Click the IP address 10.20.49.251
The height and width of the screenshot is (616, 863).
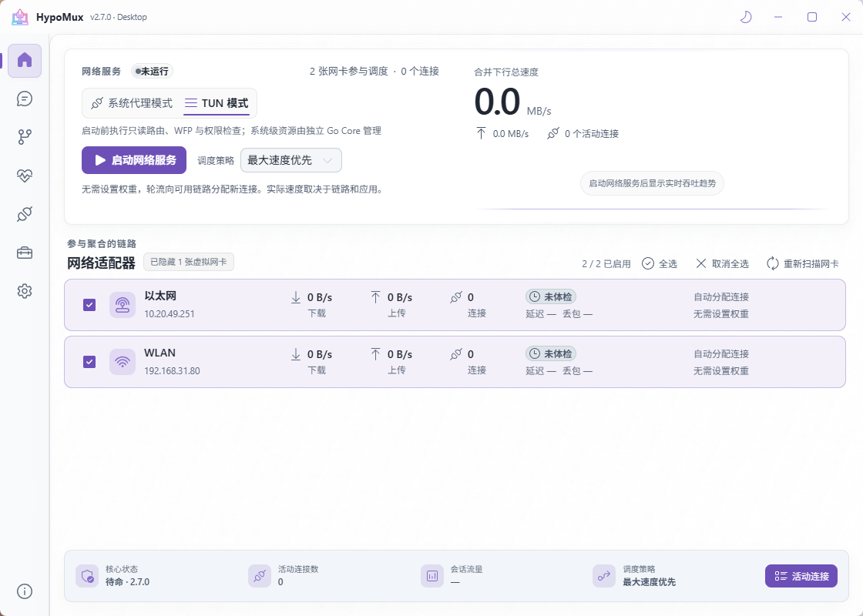[x=170, y=314]
